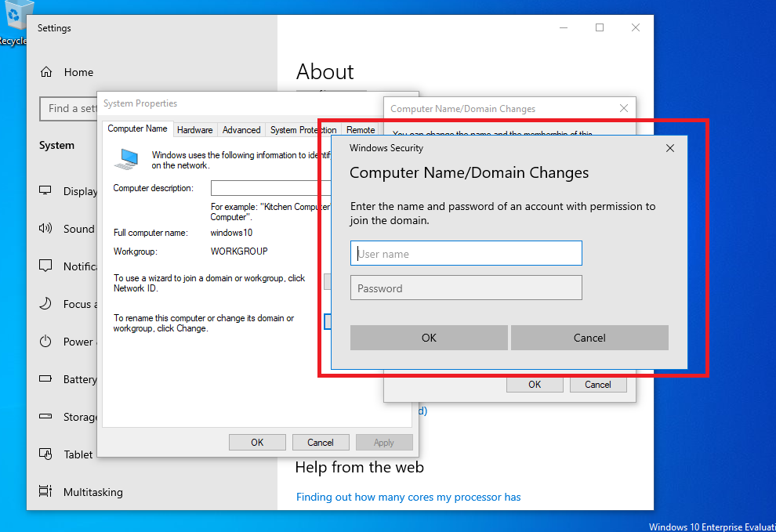Focus the User name field

click(x=466, y=254)
